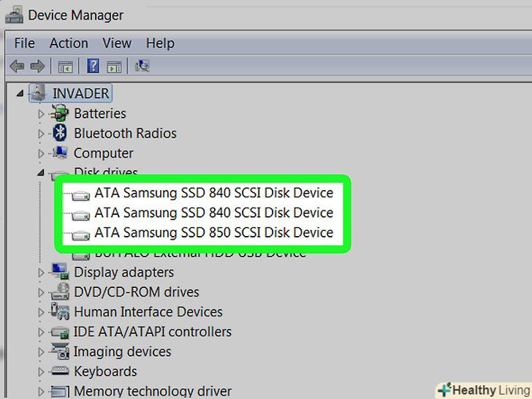Expand the Display adapters node
532x399 pixels.
41,273
